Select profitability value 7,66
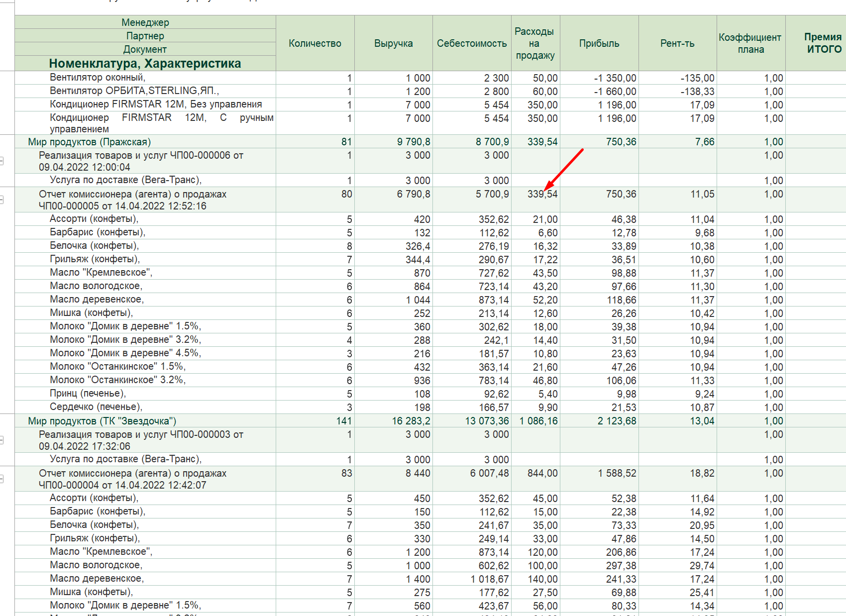The width and height of the screenshot is (846, 616). pos(705,142)
